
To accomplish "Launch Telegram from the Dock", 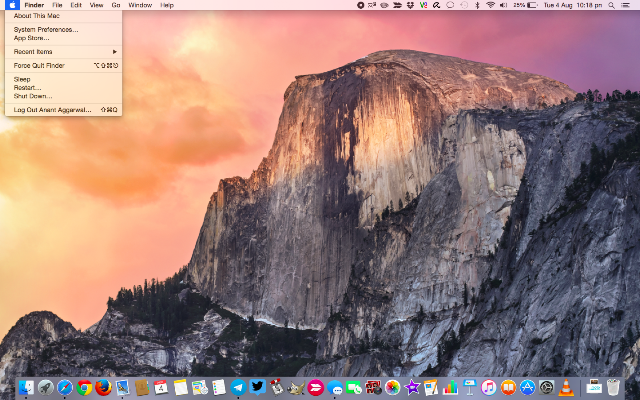I will coord(238,387).
